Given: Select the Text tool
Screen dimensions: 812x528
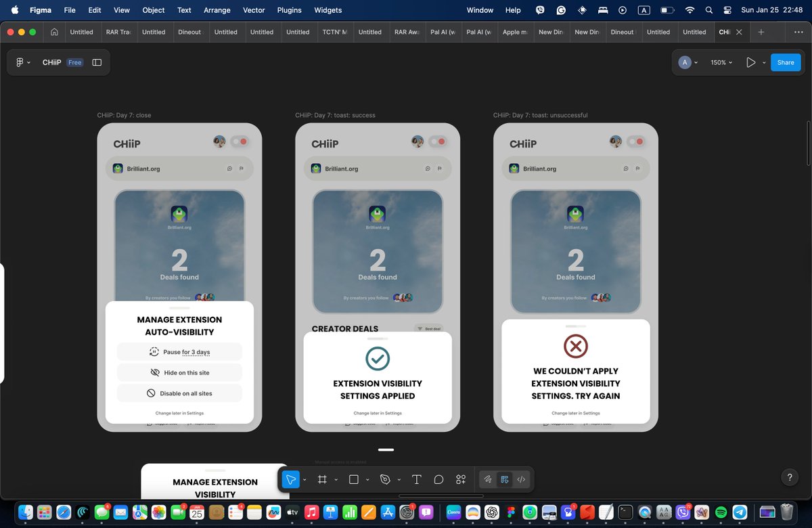Looking at the screenshot, I should [x=416, y=479].
